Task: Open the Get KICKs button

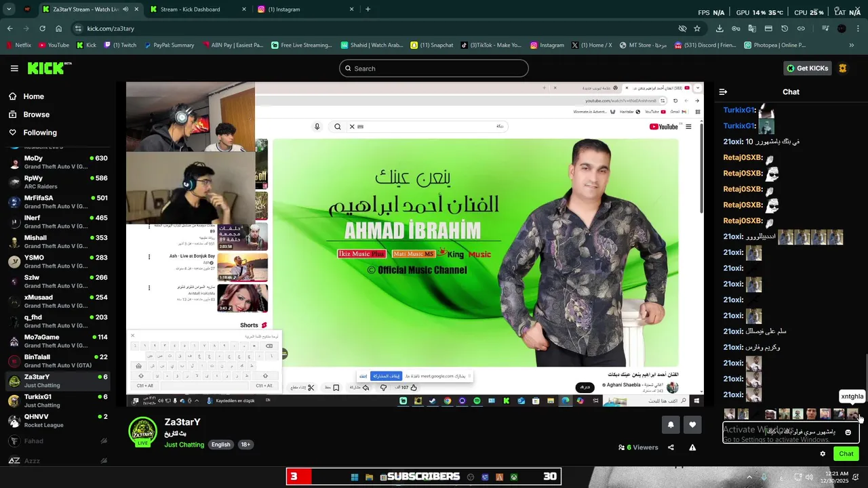Action: point(808,68)
